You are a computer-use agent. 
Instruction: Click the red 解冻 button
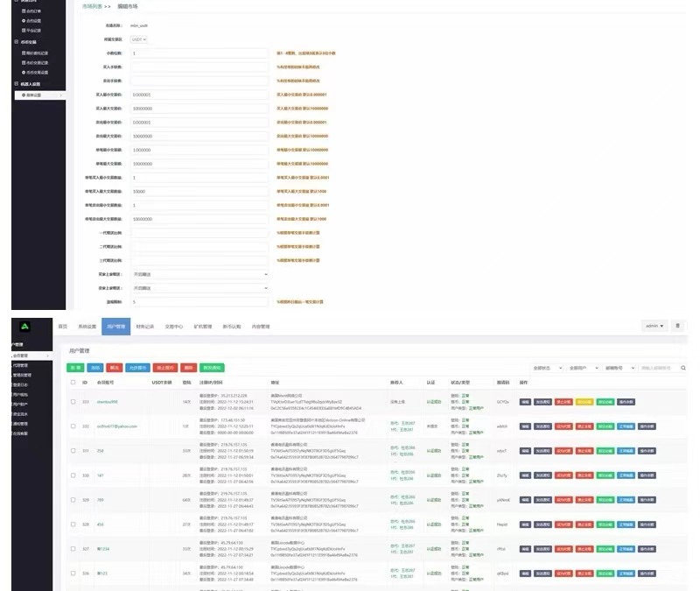115,368
